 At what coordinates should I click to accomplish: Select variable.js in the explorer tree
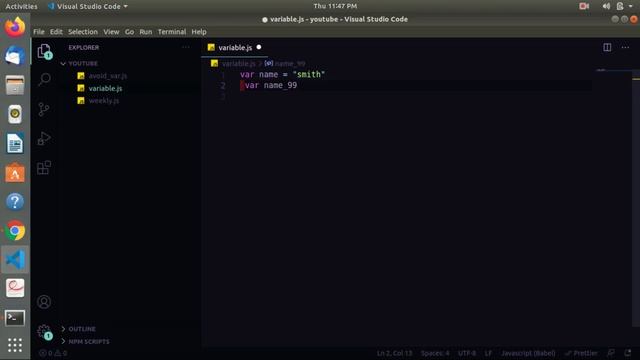pyautogui.click(x=105, y=88)
